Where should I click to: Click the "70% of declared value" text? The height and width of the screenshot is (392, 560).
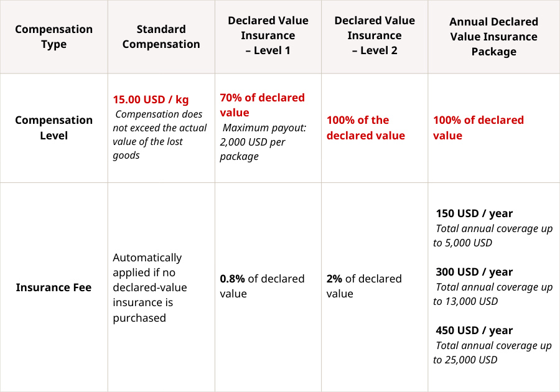coord(262,105)
